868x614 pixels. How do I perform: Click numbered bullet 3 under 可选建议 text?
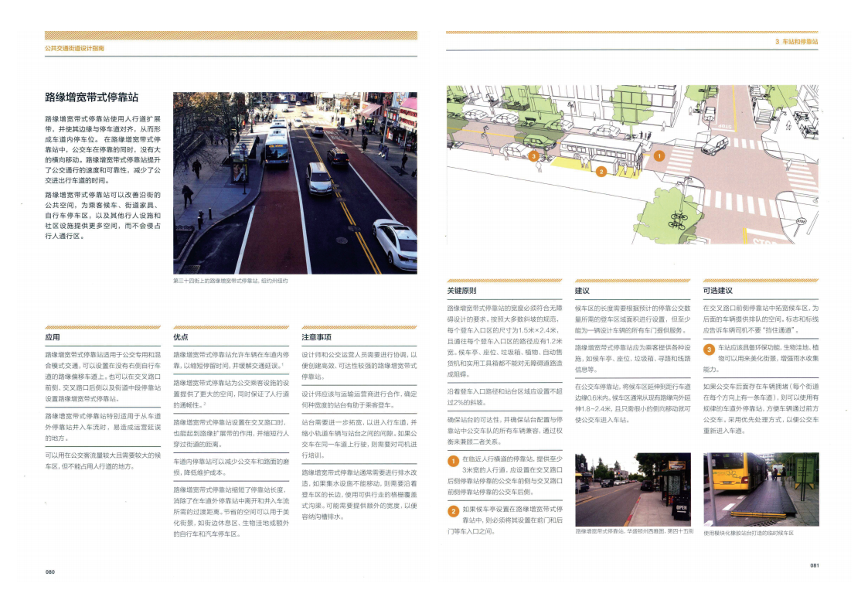[709, 350]
